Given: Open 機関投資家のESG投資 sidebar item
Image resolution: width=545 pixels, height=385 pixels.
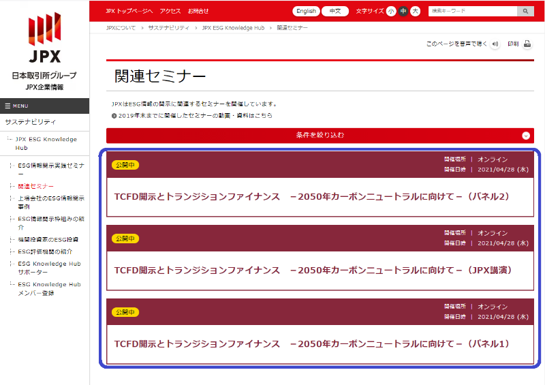Looking at the screenshot, I should point(48,239).
